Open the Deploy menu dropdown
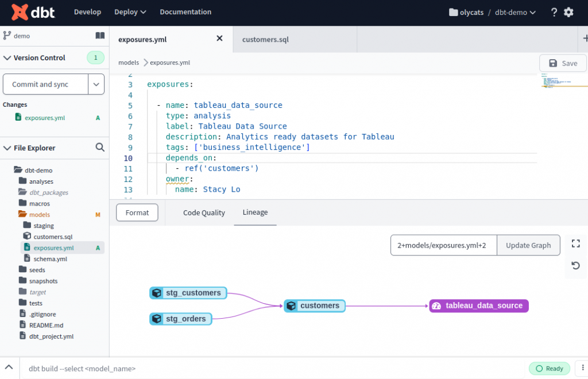 130,12
